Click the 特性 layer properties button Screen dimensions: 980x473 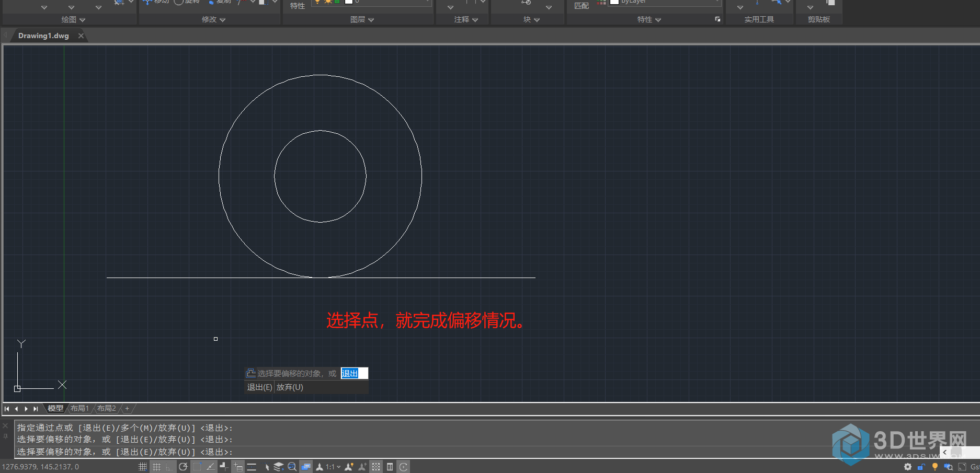pos(298,5)
